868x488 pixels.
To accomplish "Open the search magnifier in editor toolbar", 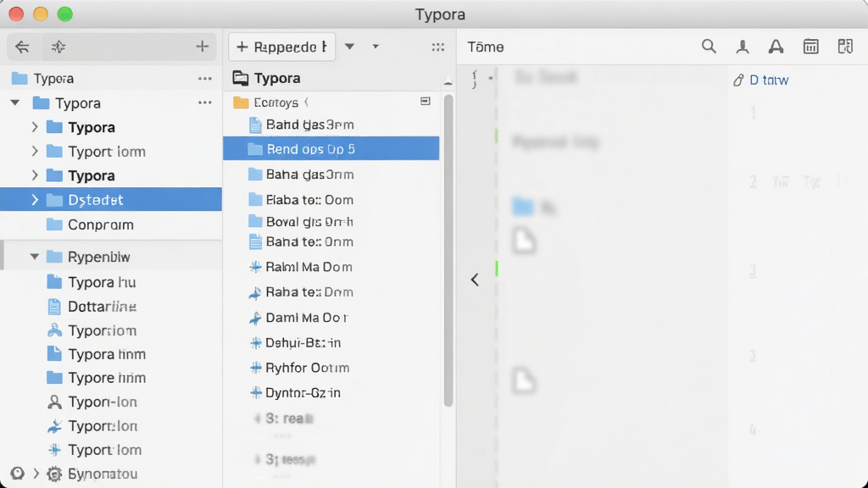I will coord(709,47).
